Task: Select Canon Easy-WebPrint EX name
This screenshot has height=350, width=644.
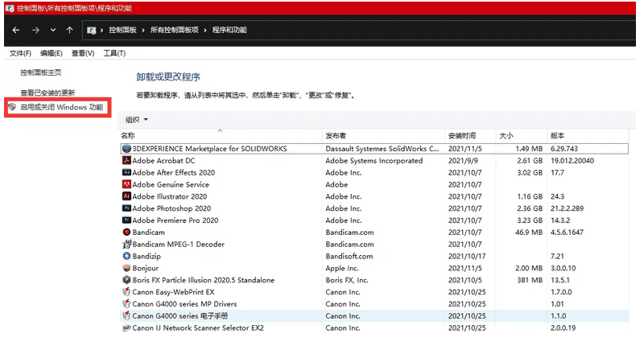Action: pos(173,292)
